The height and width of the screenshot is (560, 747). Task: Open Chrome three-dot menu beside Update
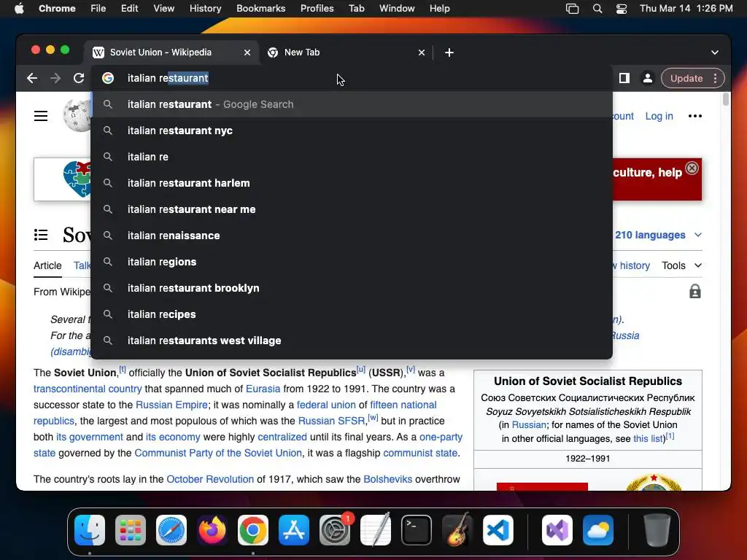coord(715,78)
